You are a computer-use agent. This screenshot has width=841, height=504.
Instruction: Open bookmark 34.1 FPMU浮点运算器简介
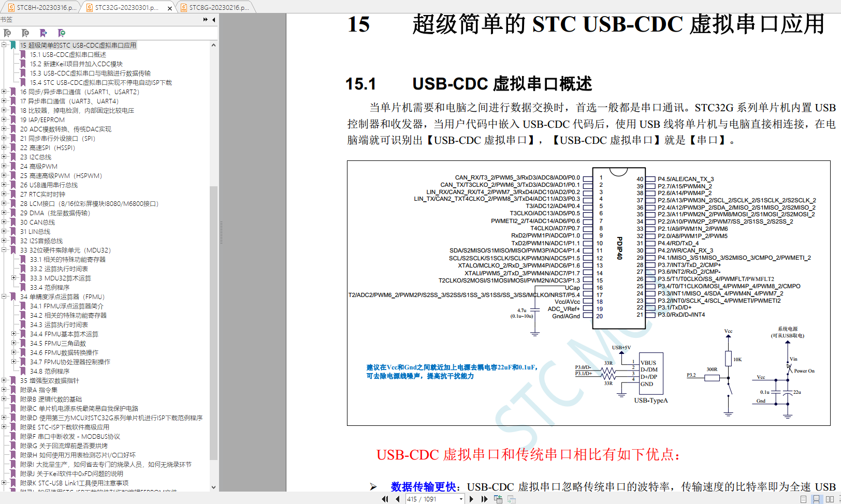click(x=66, y=306)
